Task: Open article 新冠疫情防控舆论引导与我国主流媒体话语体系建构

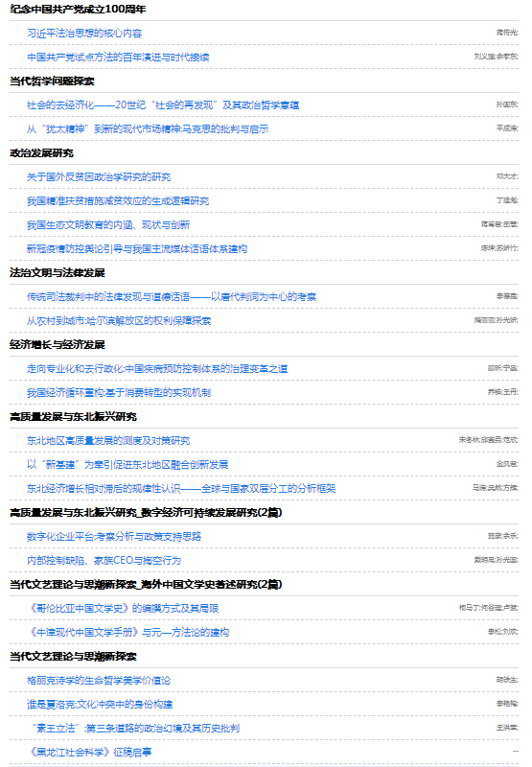Action: point(137,249)
